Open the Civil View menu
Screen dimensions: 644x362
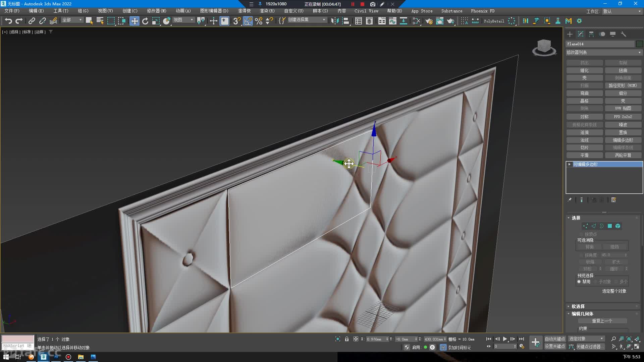[x=366, y=11]
